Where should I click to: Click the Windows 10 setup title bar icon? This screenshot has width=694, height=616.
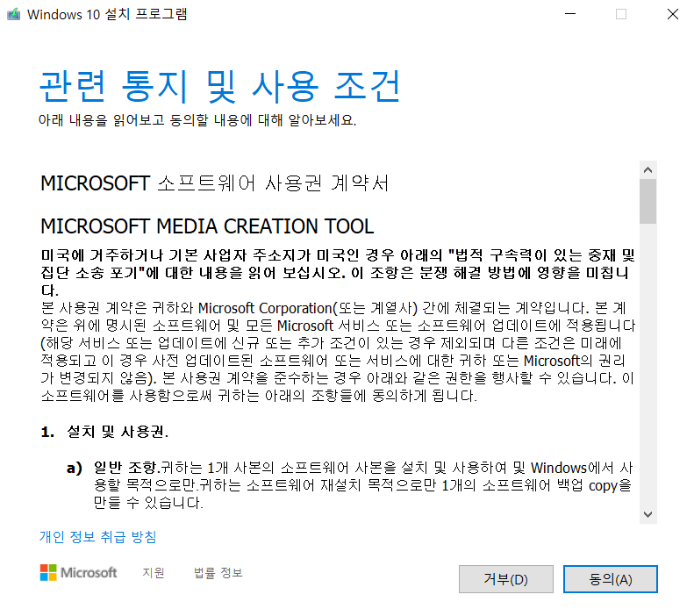click(x=14, y=14)
